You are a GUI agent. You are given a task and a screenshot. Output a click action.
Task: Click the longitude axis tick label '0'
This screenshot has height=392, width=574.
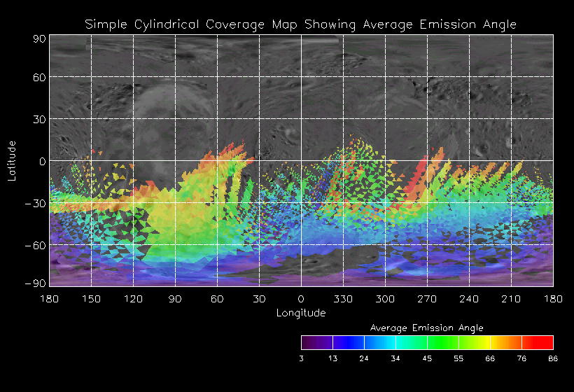[x=301, y=299]
